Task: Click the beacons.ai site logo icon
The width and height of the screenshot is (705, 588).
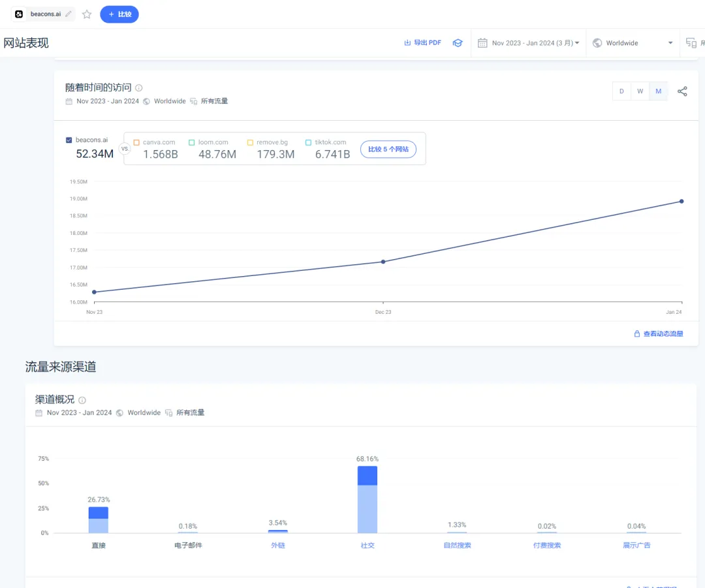Action: click(19, 14)
